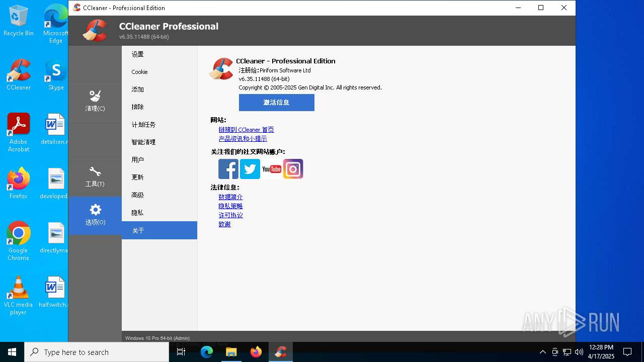The width and height of the screenshot is (644, 362).
Task: Open CCleaner's YouTube channel icon
Action: coord(272,169)
